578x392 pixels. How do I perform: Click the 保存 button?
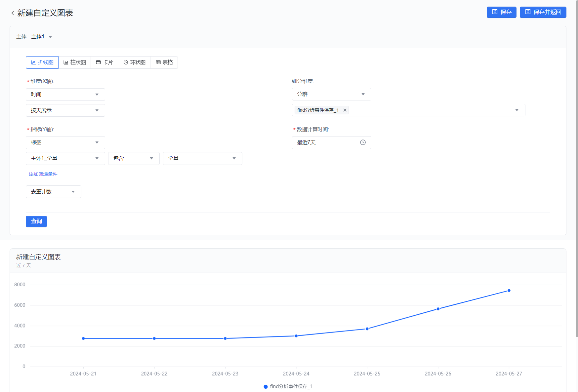[x=501, y=12]
